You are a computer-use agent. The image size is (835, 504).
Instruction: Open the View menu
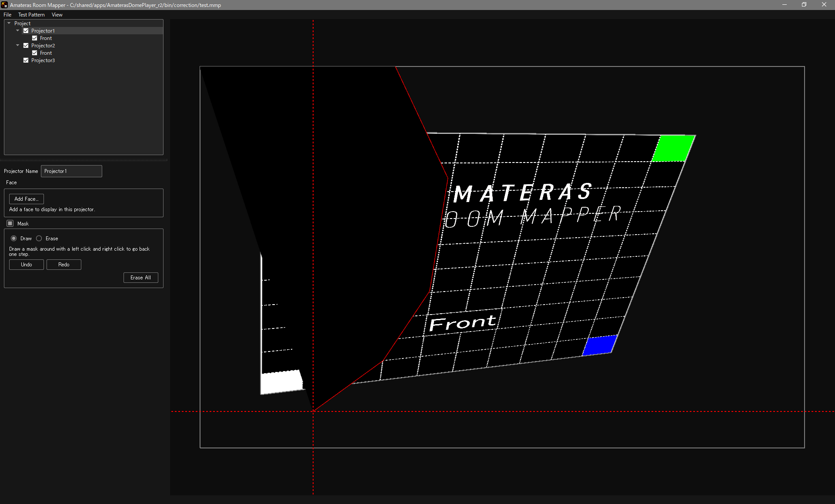(x=57, y=15)
